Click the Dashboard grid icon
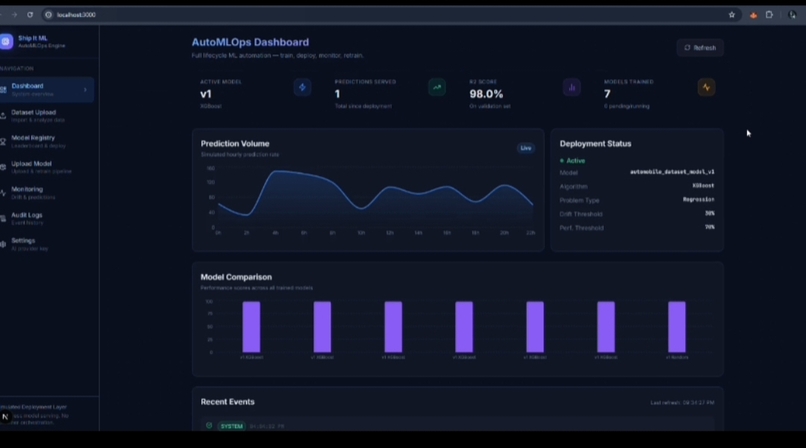The height and width of the screenshot is (448, 806). [3, 90]
